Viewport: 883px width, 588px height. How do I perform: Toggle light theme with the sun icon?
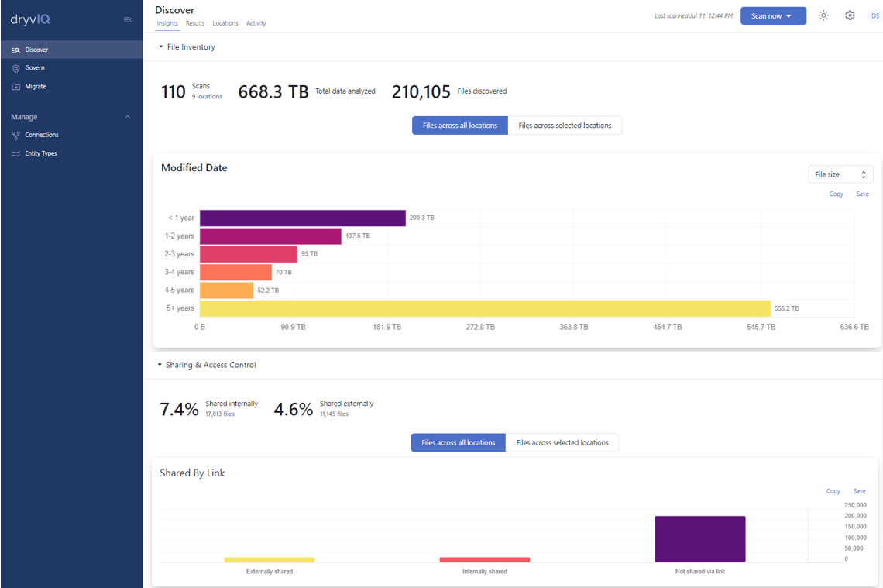click(x=823, y=15)
